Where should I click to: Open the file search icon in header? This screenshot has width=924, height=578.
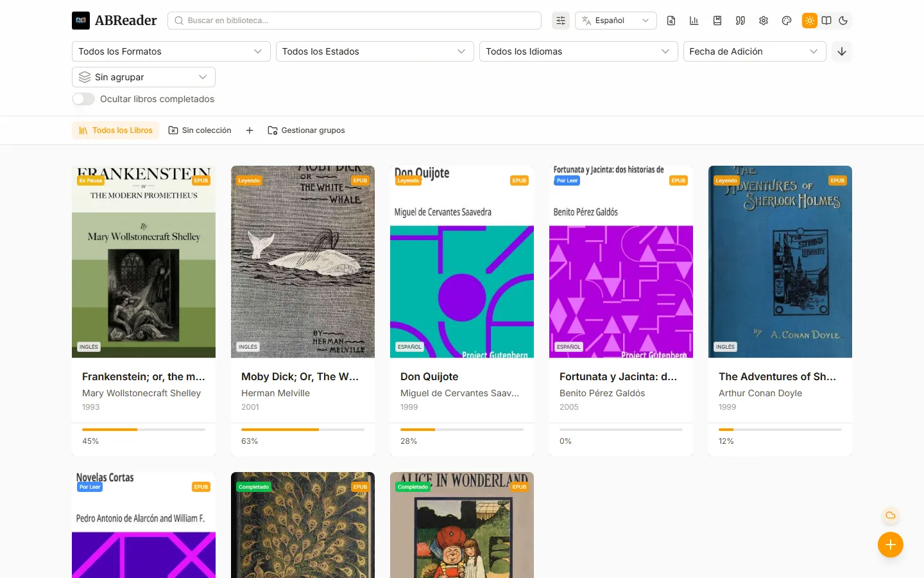(671, 21)
